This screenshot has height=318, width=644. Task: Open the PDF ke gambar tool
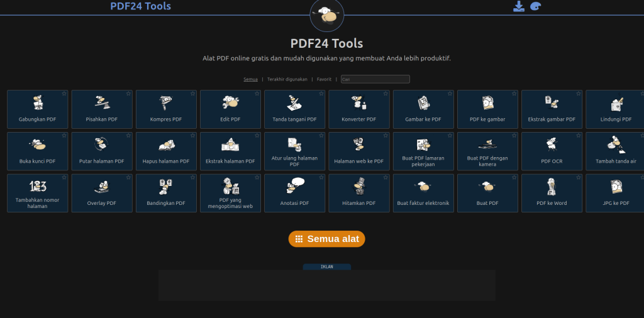click(x=487, y=109)
